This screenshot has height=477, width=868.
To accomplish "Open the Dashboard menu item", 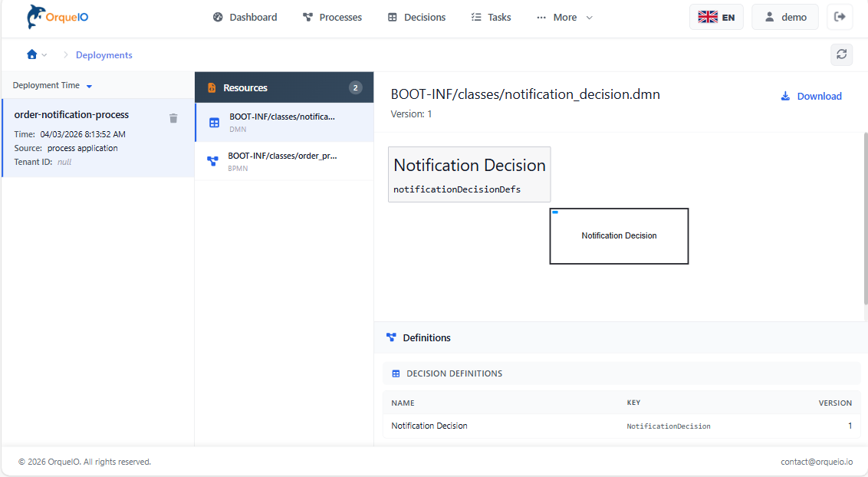I will tap(245, 17).
